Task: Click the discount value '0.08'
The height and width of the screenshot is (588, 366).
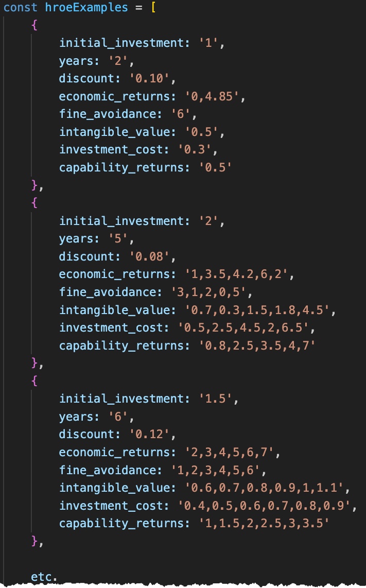Action: click(150, 256)
